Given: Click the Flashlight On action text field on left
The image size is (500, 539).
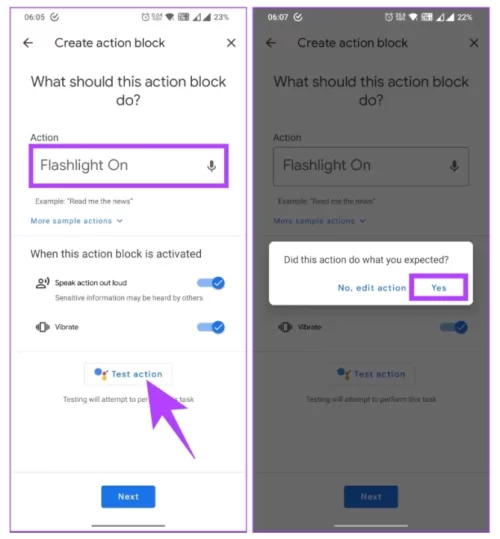Looking at the screenshot, I should (129, 166).
